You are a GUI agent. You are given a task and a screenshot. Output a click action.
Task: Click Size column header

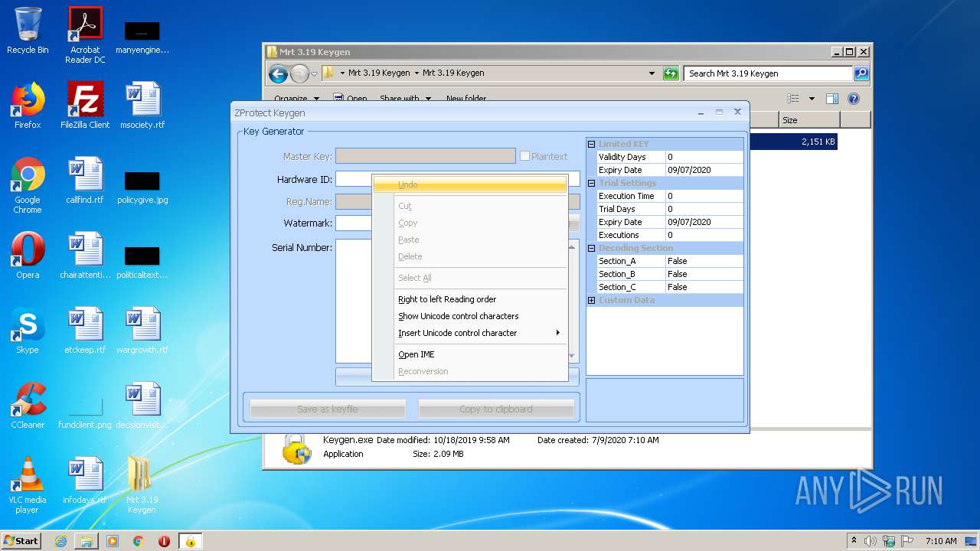(x=809, y=120)
